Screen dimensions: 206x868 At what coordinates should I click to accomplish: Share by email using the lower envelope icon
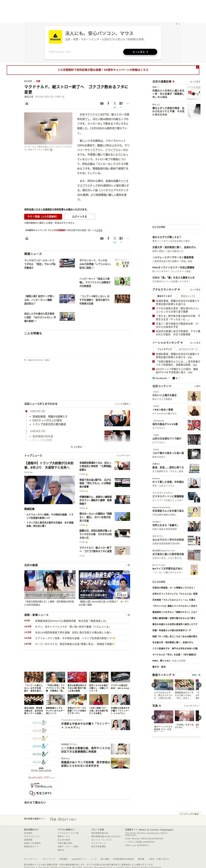(x=102, y=238)
